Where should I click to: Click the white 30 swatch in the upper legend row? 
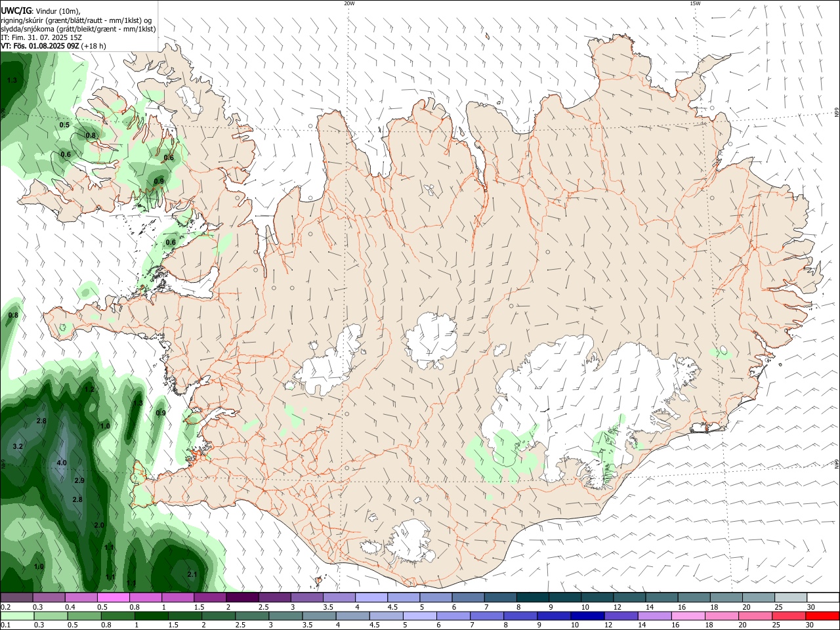coord(823,597)
